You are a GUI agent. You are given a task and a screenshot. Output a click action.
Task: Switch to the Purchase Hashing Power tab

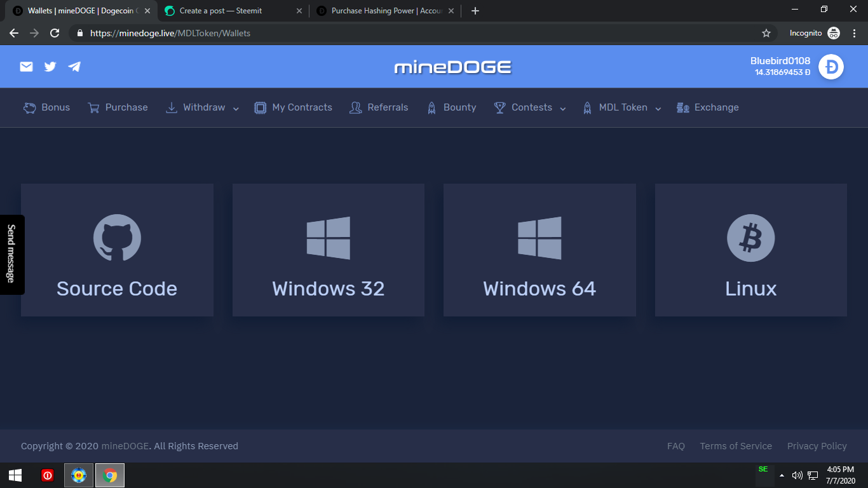click(x=385, y=11)
